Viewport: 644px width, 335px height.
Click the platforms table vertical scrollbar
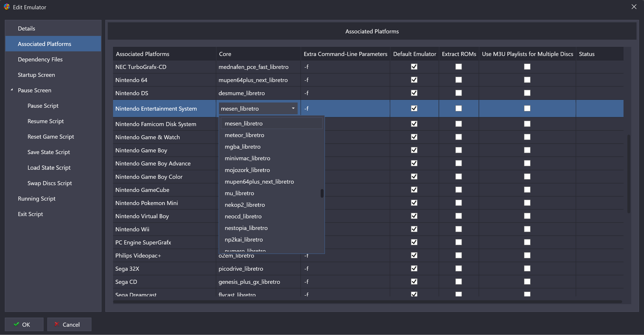[629, 174]
